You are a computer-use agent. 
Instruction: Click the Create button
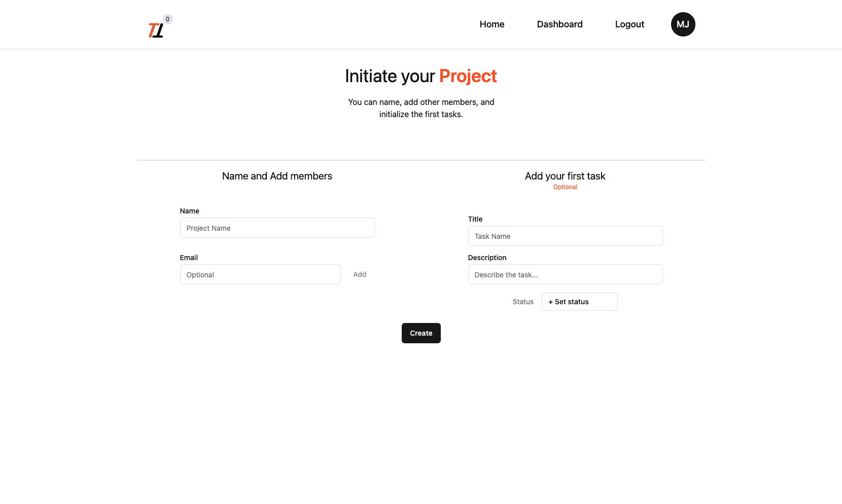click(421, 333)
